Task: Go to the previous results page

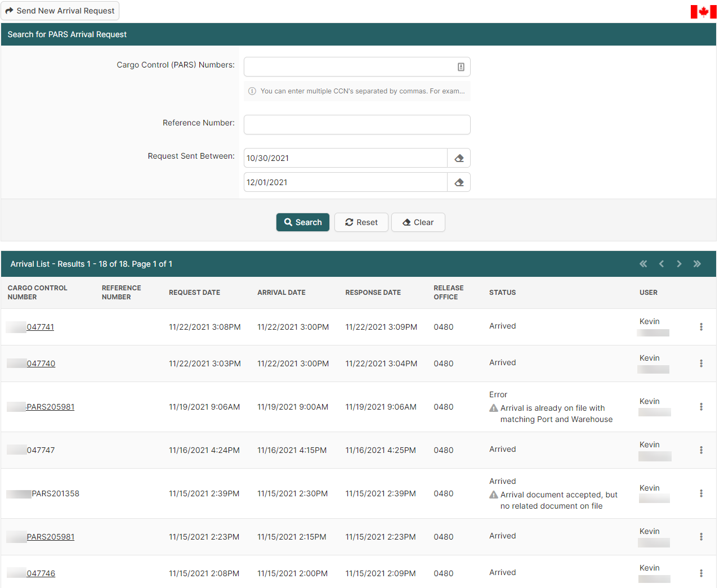Action: click(662, 264)
